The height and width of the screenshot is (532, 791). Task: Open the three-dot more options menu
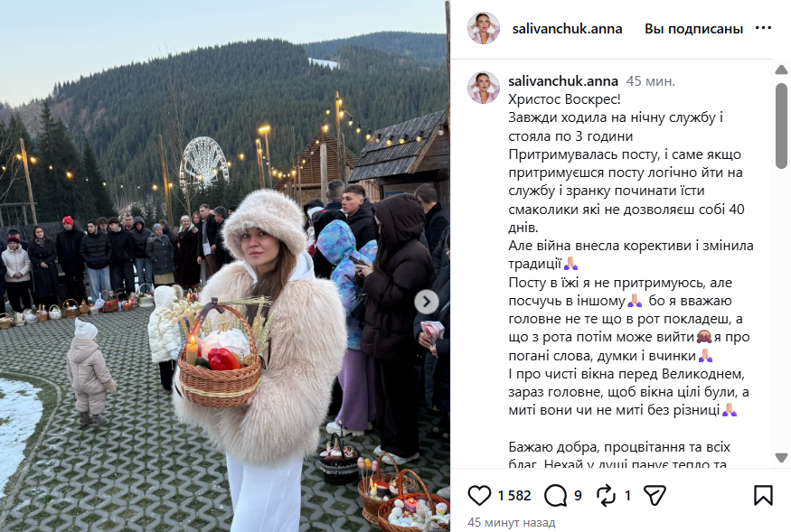coord(763,28)
